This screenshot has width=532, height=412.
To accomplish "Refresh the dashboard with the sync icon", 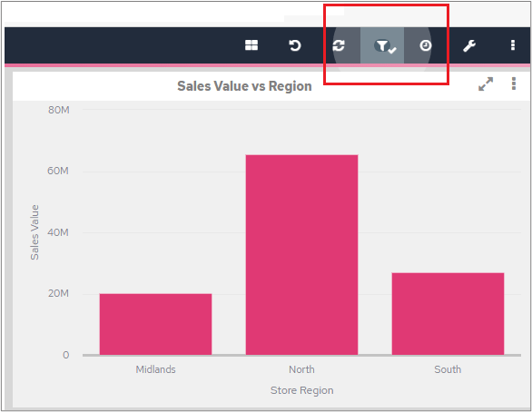I will pyautogui.click(x=339, y=45).
